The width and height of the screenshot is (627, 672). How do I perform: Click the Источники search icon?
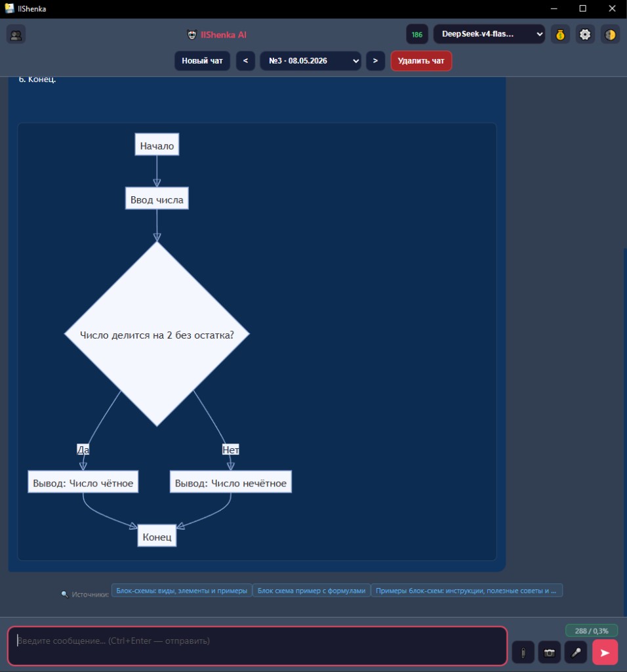click(65, 595)
